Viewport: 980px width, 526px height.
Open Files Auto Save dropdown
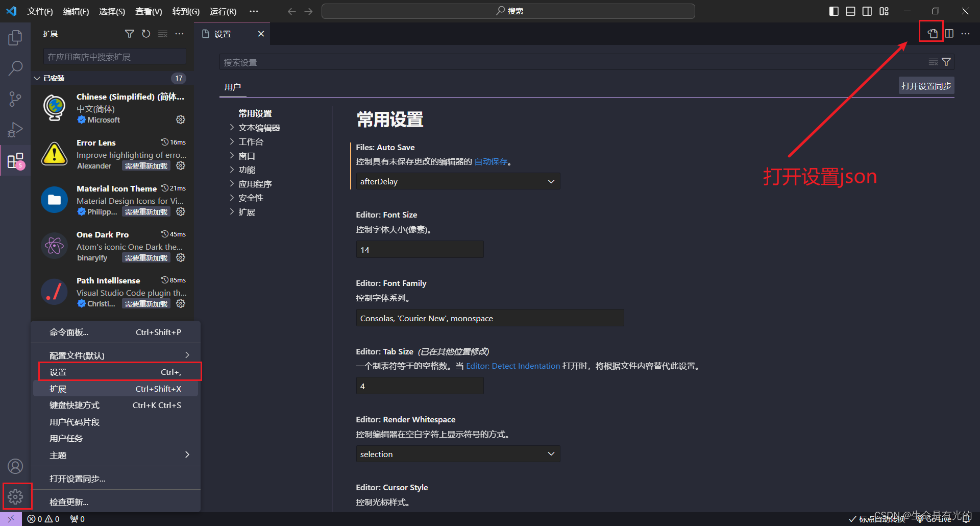click(458, 181)
